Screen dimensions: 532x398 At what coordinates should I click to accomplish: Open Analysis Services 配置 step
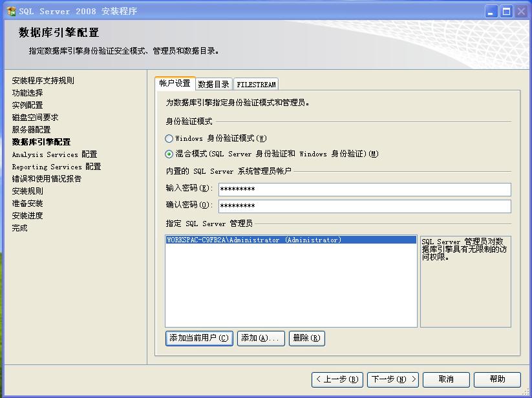point(54,154)
